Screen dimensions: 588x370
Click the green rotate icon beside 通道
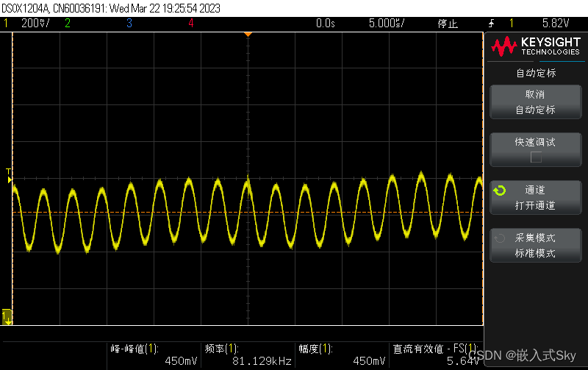coord(500,191)
